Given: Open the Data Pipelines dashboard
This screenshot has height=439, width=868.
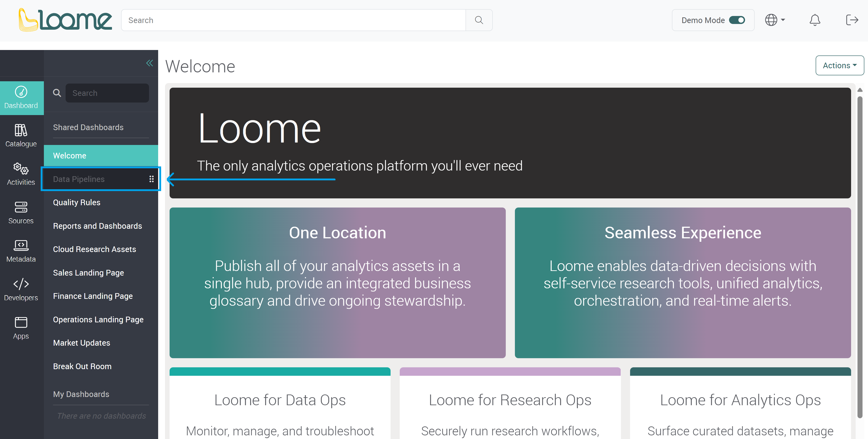Looking at the screenshot, I should click(x=101, y=179).
